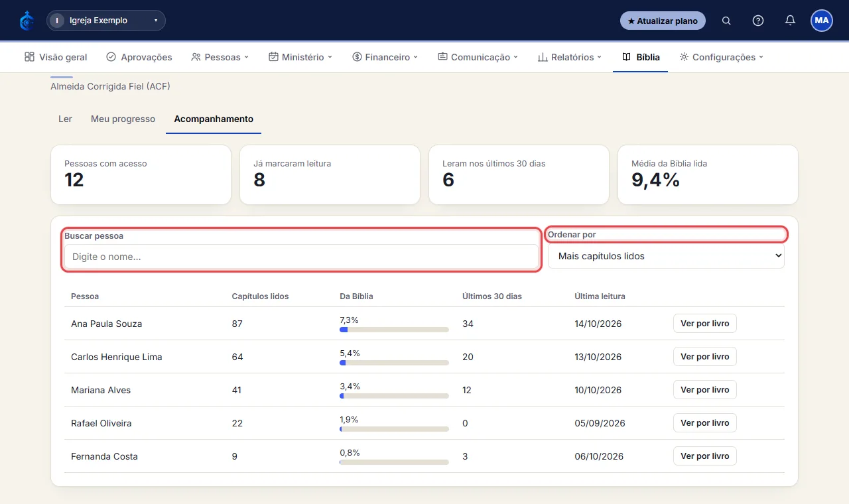
Task: Expand the Financeiro menu
Action: [x=385, y=57]
